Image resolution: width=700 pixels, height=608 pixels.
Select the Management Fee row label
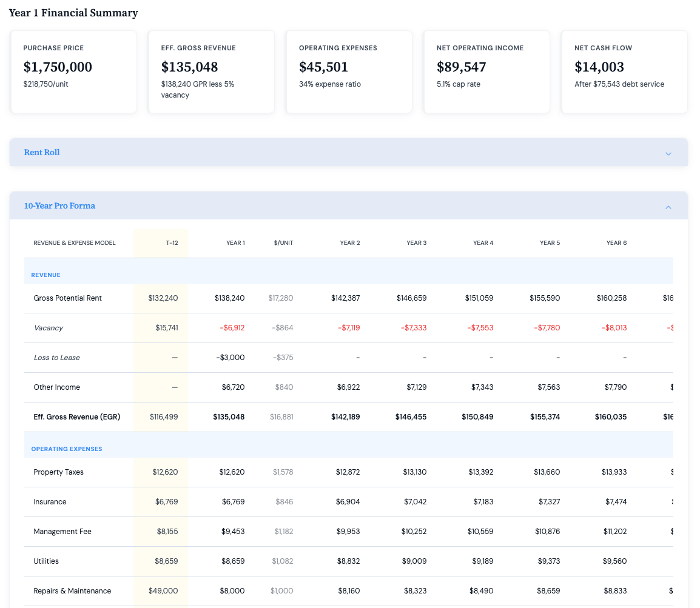[62, 532]
